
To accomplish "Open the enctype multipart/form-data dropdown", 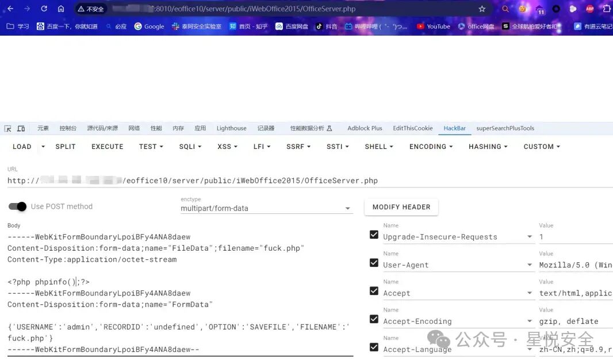I will tap(267, 208).
